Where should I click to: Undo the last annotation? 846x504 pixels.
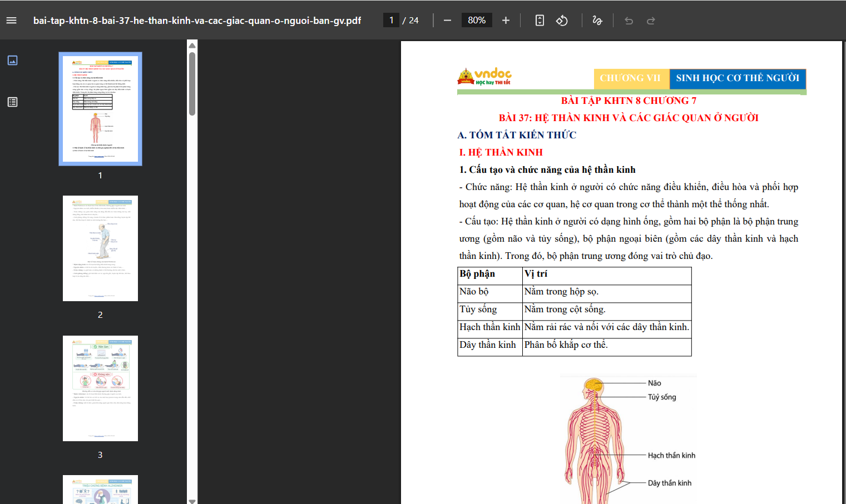coord(629,21)
